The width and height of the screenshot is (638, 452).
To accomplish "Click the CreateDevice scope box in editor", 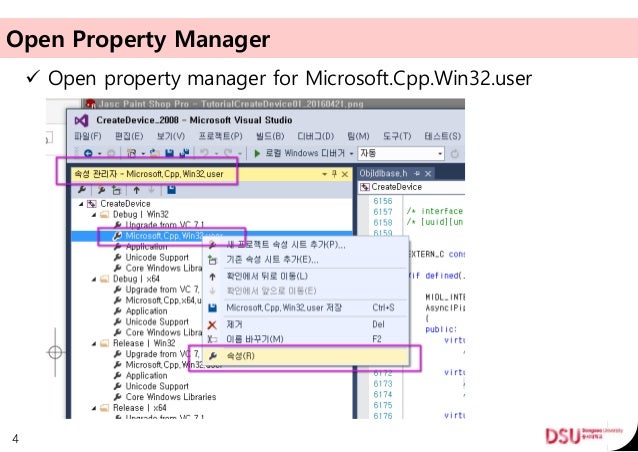I will coord(412,187).
